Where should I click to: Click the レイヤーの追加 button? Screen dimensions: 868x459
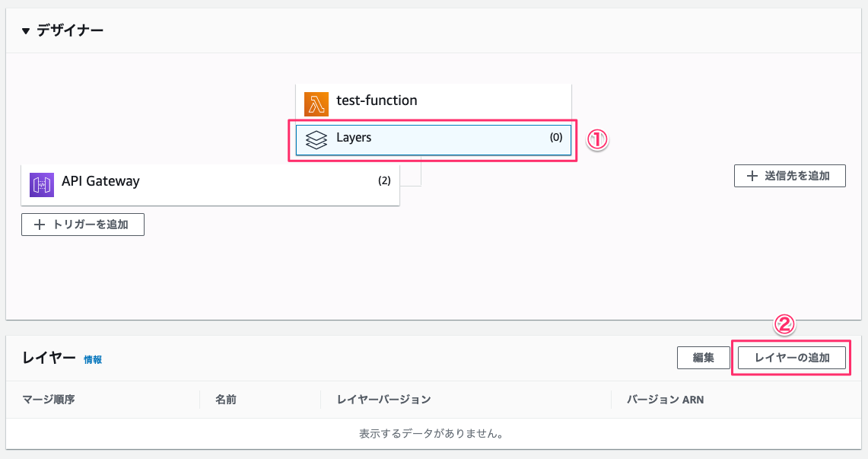pyautogui.click(x=791, y=357)
